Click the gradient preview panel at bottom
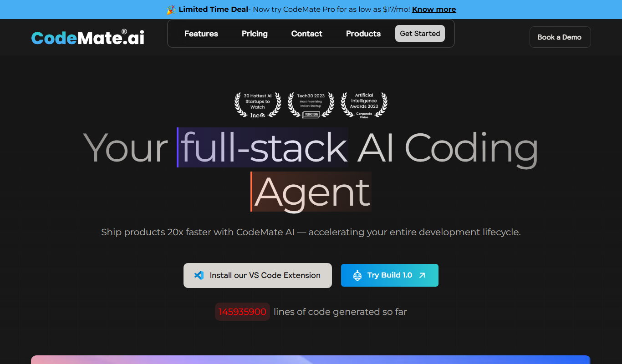The width and height of the screenshot is (622, 364). (311, 359)
